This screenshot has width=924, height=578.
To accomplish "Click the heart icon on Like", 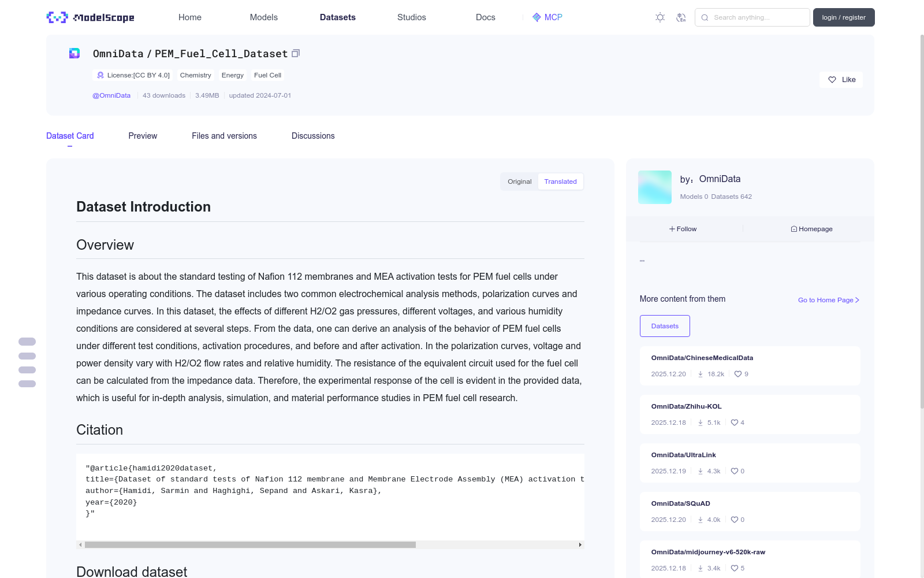I will click(x=832, y=80).
